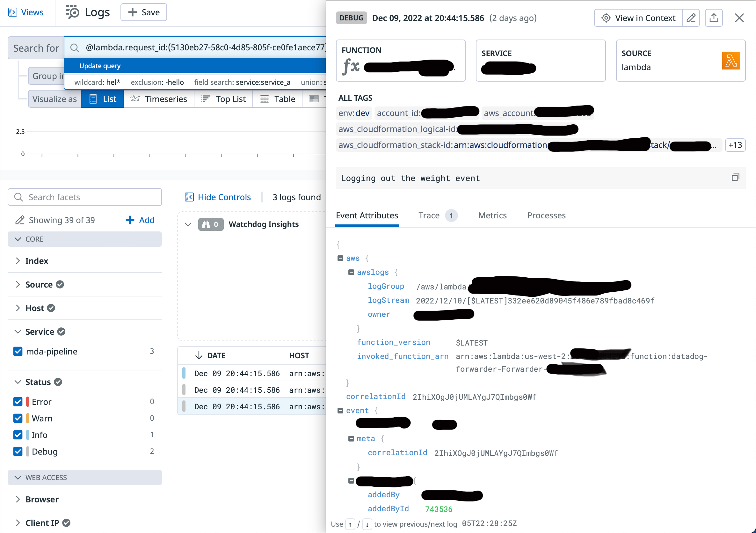The image size is (756, 533).
Task: Uncheck the Error status checkbox
Action: coord(18,402)
